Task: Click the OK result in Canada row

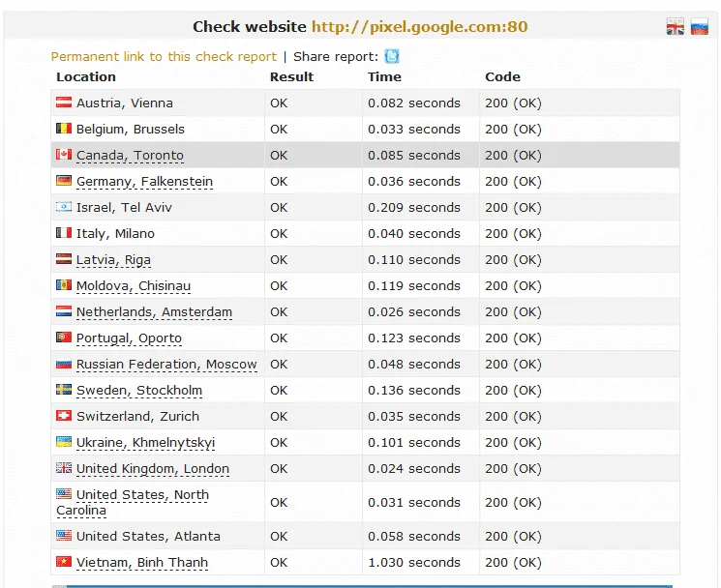Action: point(279,156)
